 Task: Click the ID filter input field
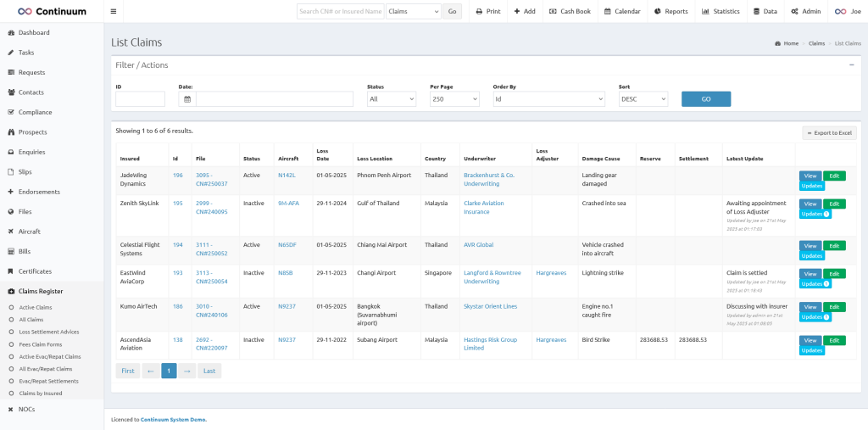140,99
